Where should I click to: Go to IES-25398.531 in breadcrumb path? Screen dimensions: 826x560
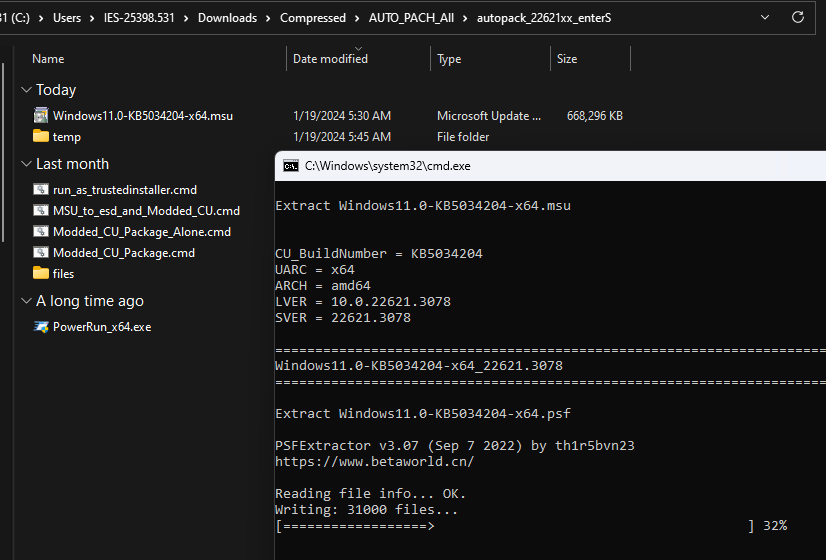tap(139, 18)
